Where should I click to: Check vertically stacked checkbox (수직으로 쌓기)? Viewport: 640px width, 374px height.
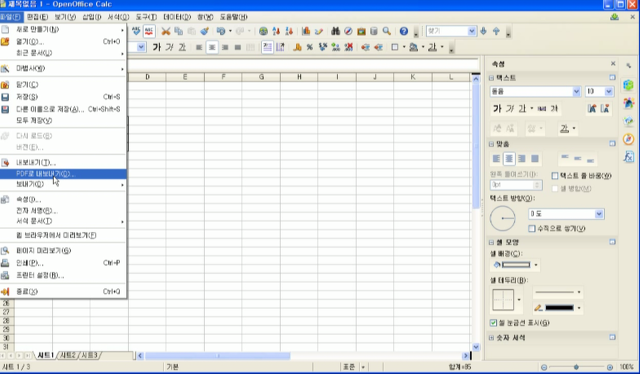(532, 229)
